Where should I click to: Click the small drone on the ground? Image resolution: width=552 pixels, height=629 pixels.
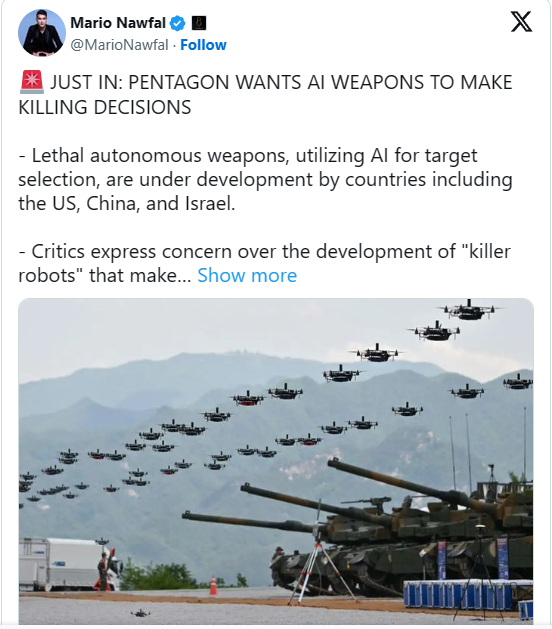coord(140,613)
